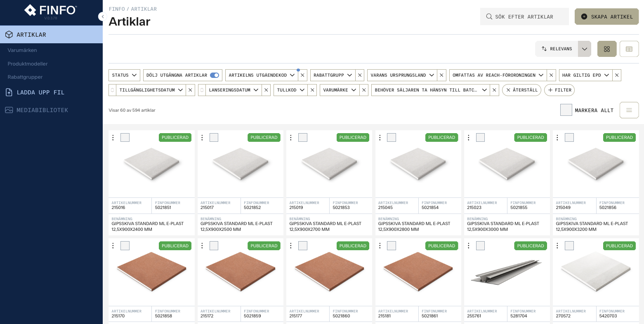Viewport: 644px width, 324px height.
Task: Open the metal profile thumbnail of article 255761
Action: (506, 272)
